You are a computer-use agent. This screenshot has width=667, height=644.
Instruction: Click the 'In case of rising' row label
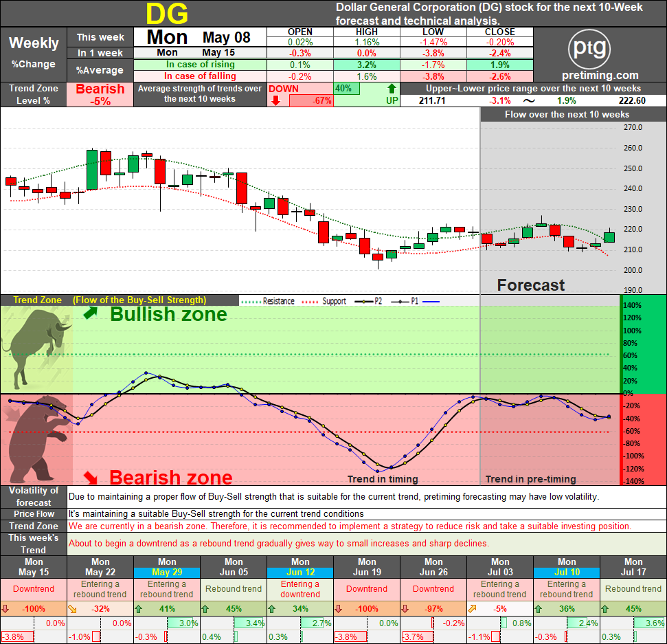tap(201, 65)
